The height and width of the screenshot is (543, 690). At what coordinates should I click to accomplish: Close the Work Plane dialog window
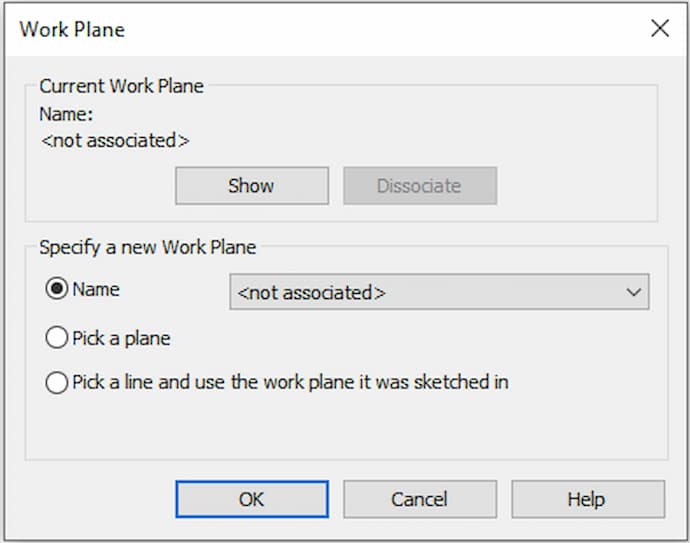pos(660,28)
